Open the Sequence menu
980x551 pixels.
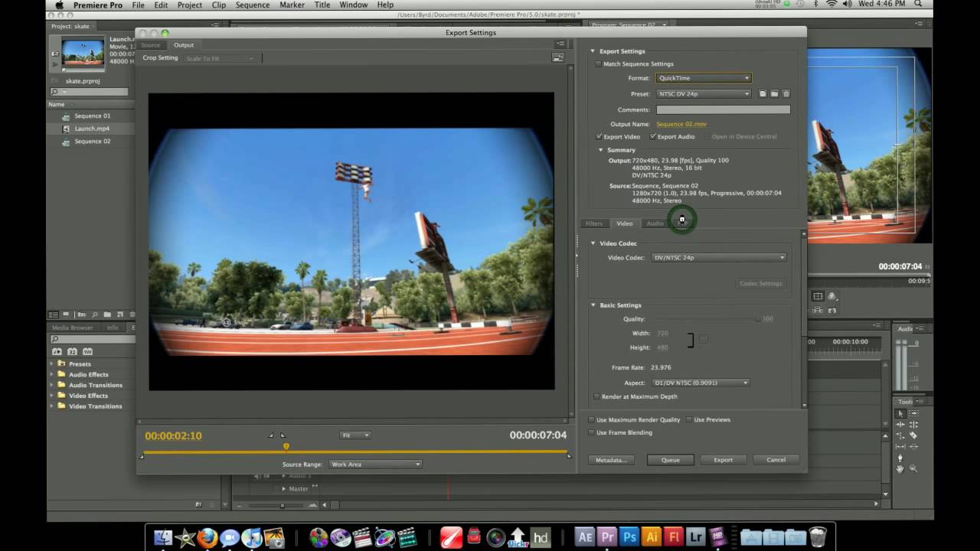pos(253,5)
